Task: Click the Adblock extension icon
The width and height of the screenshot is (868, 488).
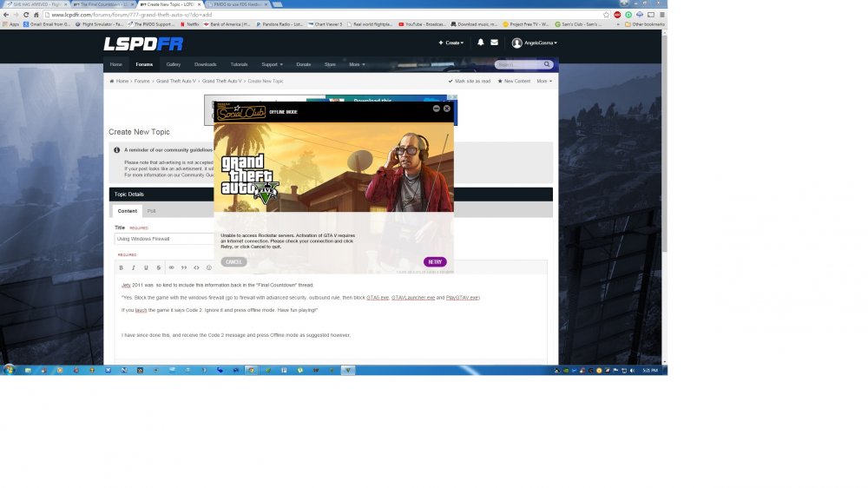Action: click(x=617, y=15)
